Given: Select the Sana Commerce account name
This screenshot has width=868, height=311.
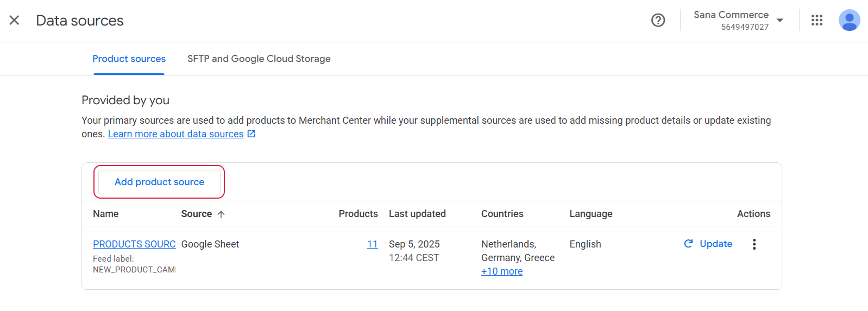Looking at the screenshot, I should point(731,15).
